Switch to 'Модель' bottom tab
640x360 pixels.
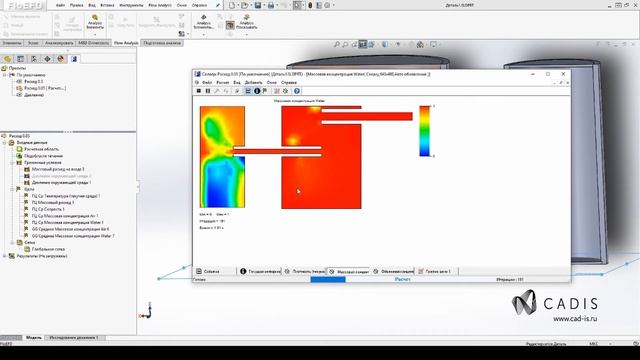click(x=33, y=338)
